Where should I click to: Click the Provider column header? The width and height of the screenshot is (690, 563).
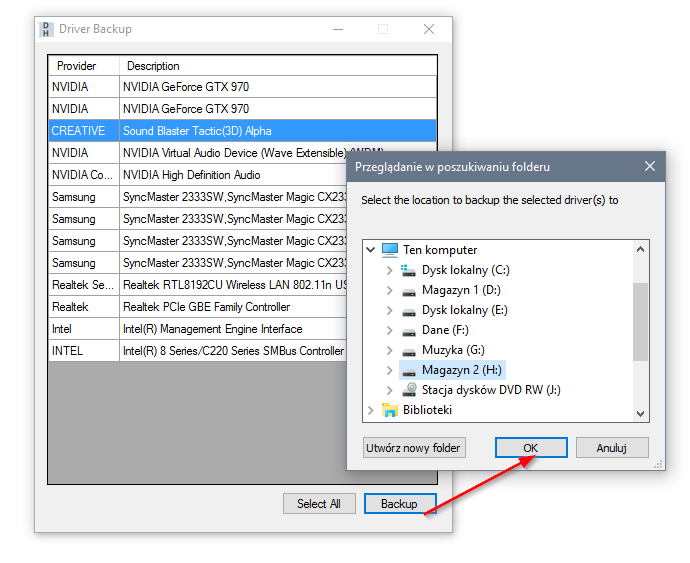84,66
